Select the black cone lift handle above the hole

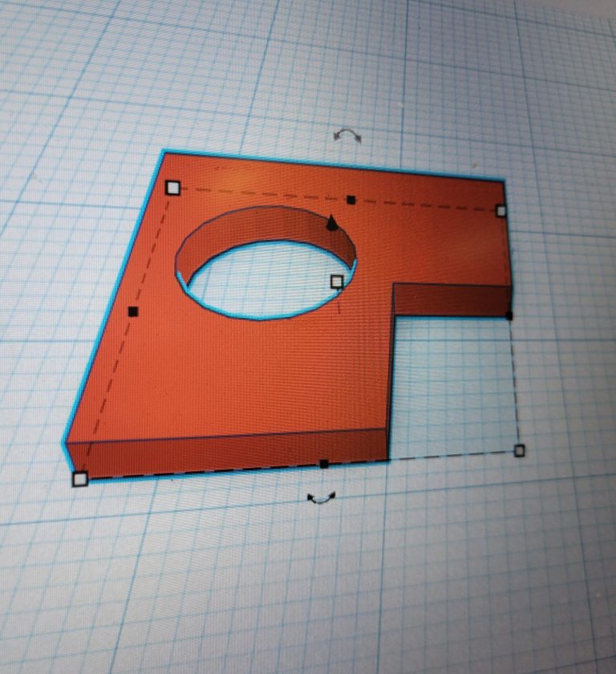coord(331,223)
